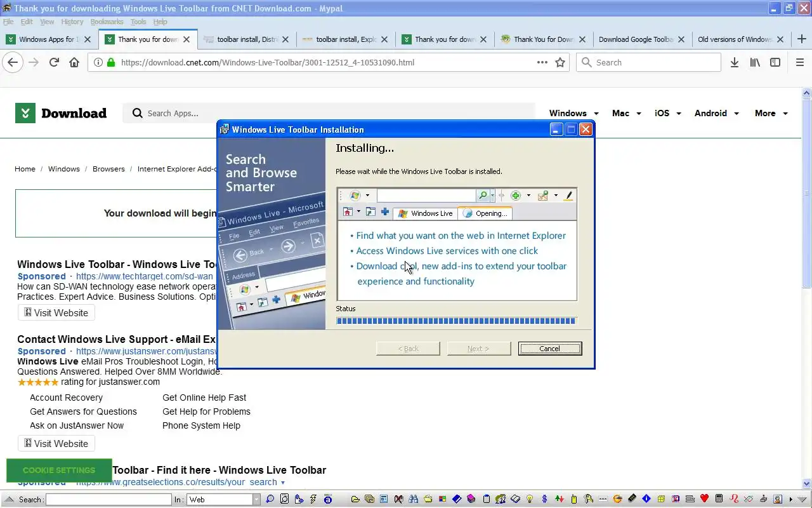Collapse the bottom search bar with left triangle
The height and width of the screenshot is (508, 812).
coord(9,499)
